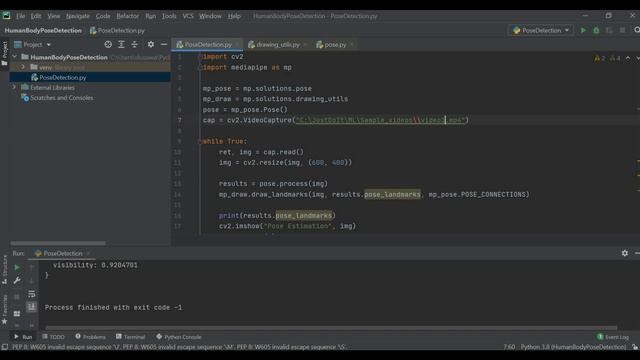Open the View menu
This screenshot has width=640, height=360.
point(53,16)
